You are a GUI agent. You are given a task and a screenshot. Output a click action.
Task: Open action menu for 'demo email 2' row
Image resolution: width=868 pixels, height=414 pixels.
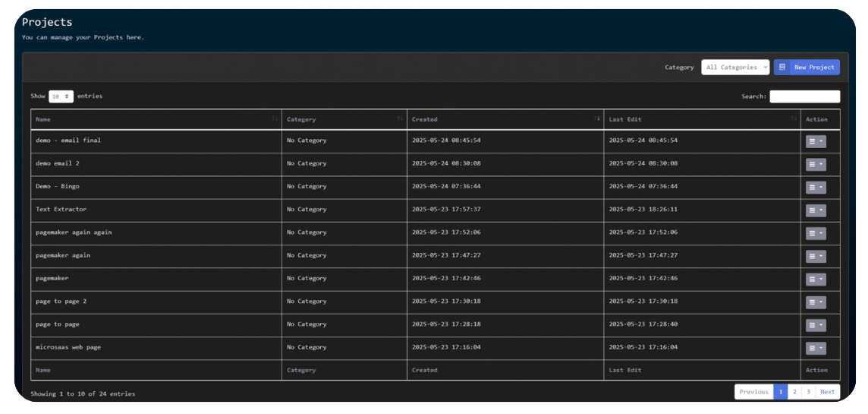[816, 164]
